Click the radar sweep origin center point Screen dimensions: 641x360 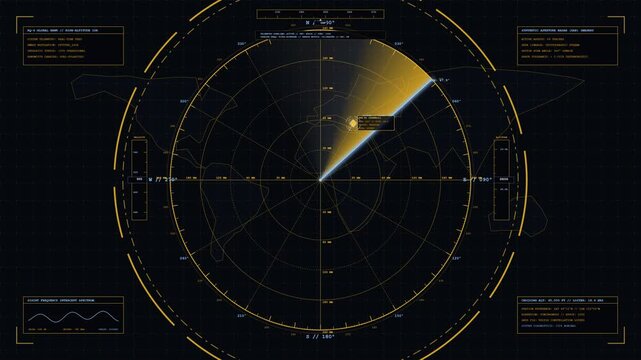pos(320,179)
